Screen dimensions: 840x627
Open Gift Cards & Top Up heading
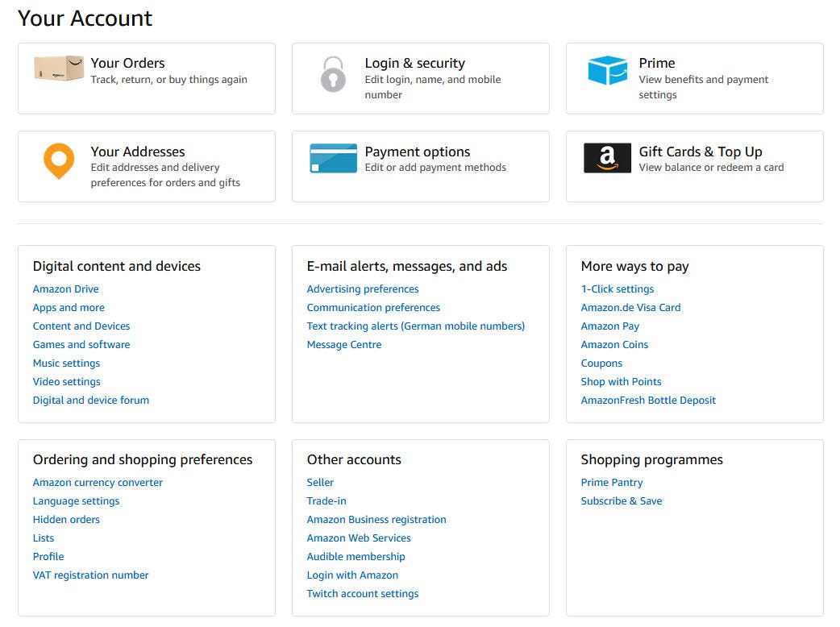coord(701,152)
